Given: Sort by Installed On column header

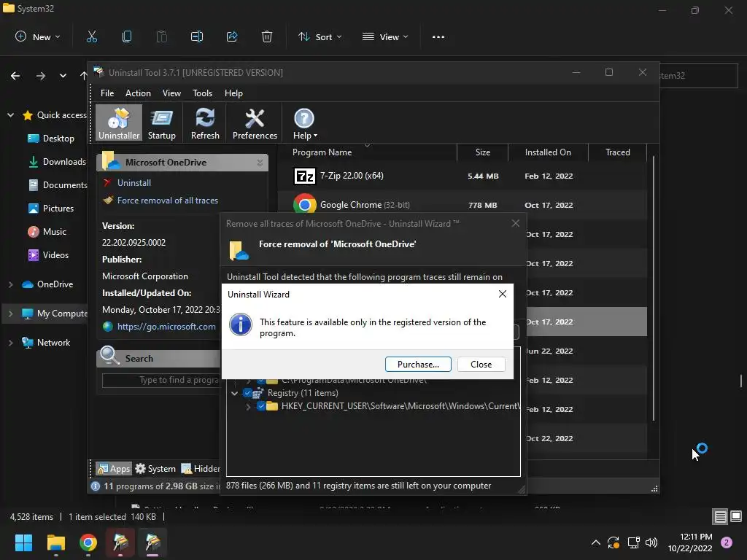Looking at the screenshot, I should click(548, 152).
